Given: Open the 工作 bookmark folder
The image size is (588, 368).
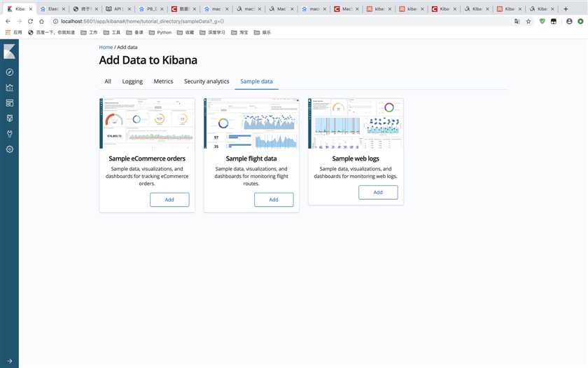Looking at the screenshot, I should pyautogui.click(x=90, y=32).
